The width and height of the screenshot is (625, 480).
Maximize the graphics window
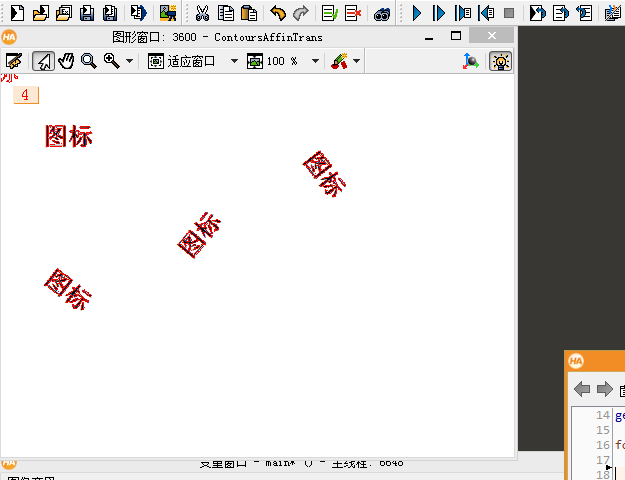pos(456,36)
